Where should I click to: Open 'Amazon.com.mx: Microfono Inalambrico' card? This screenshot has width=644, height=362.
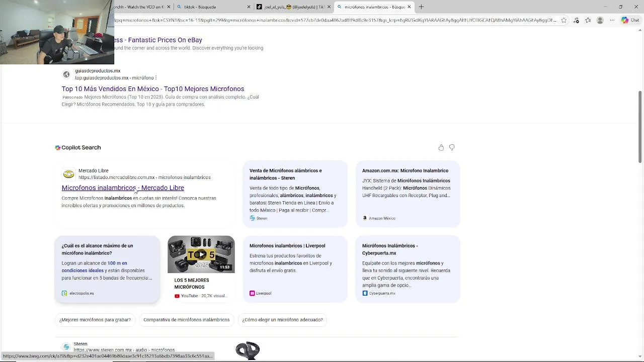point(408,194)
